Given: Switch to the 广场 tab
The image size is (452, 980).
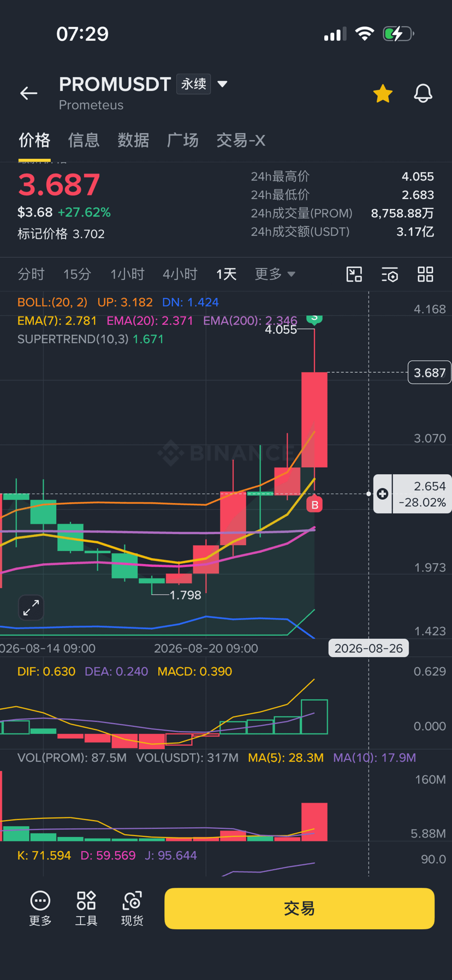Looking at the screenshot, I should (182, 140).
